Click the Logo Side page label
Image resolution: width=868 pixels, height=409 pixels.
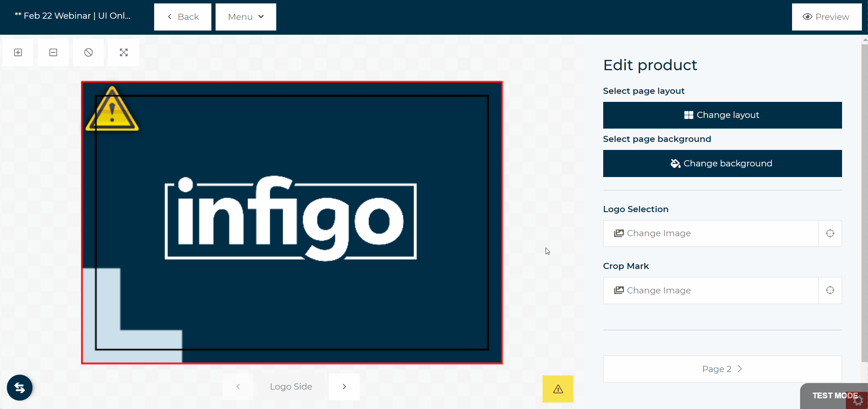point(291,386)
